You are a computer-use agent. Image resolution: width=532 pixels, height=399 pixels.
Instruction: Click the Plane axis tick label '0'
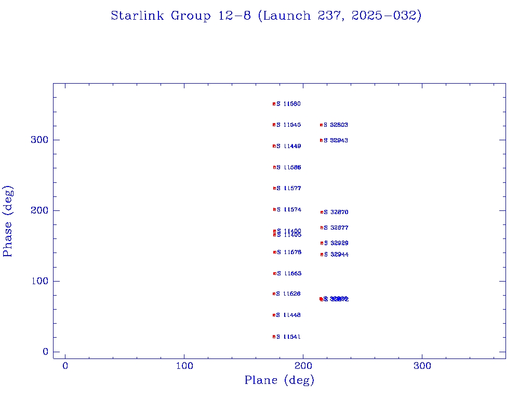click(65, 366)
